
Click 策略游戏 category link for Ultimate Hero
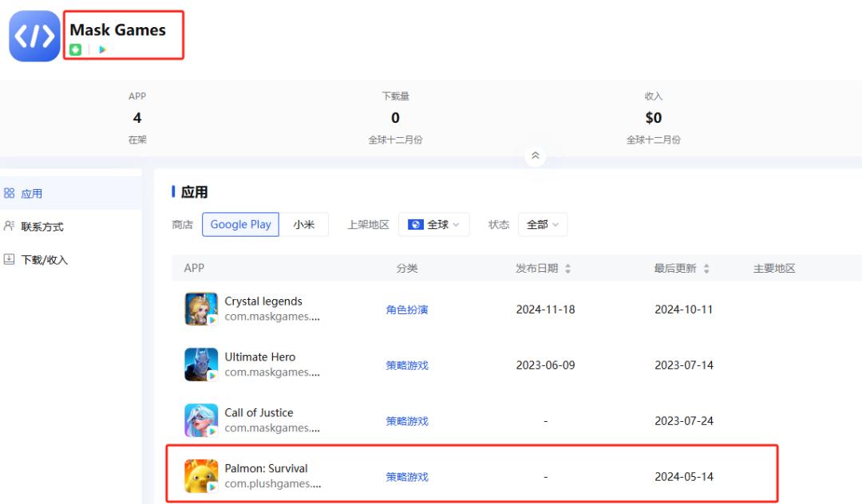407,365
